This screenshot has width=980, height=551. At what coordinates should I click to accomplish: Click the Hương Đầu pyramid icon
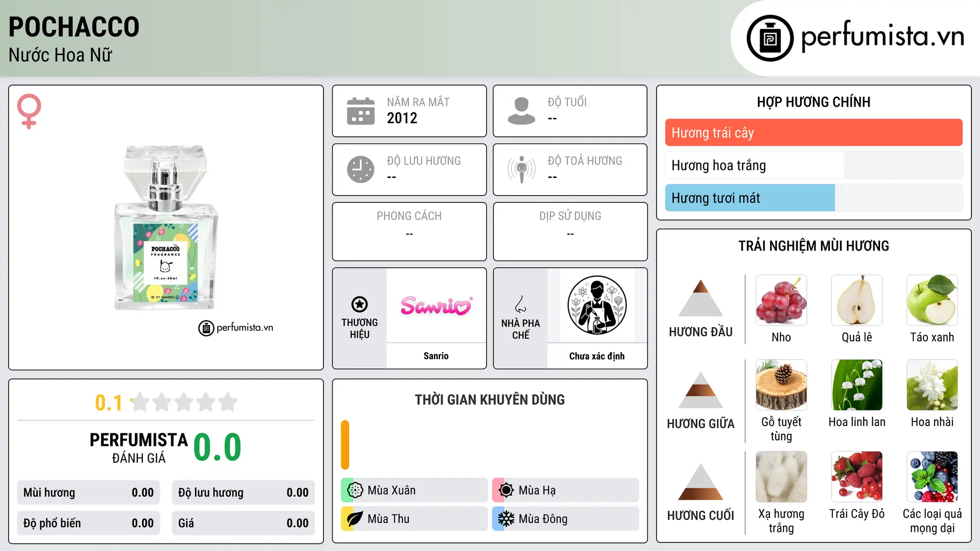(x=701, y=298)
